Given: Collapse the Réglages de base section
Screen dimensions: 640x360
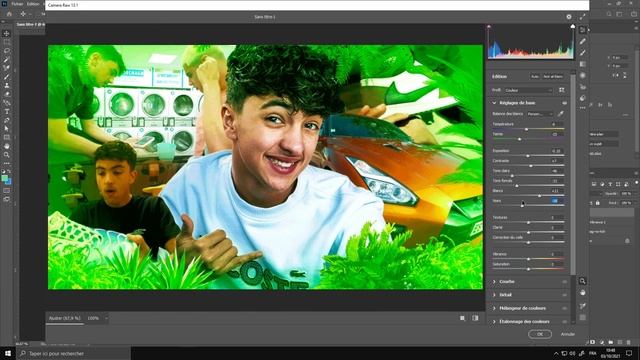Looking at the screenshot, I should [494, 103].
